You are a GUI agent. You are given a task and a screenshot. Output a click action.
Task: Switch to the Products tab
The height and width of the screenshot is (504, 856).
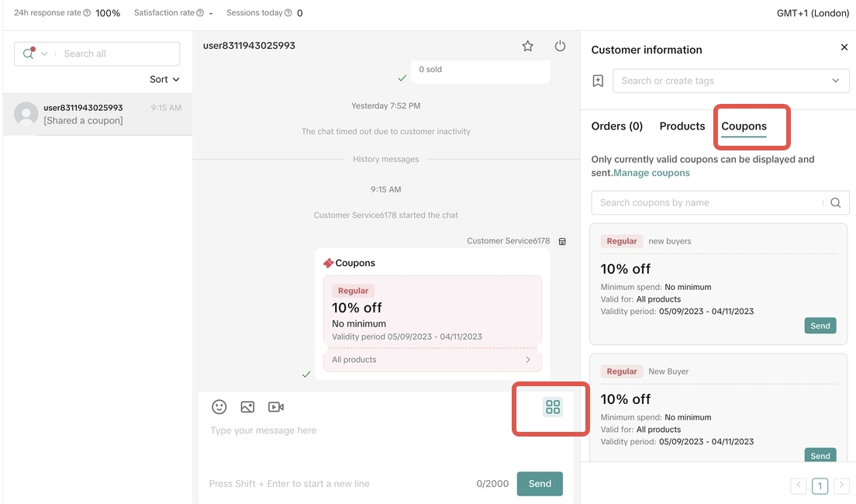click(x=682, y=126)
